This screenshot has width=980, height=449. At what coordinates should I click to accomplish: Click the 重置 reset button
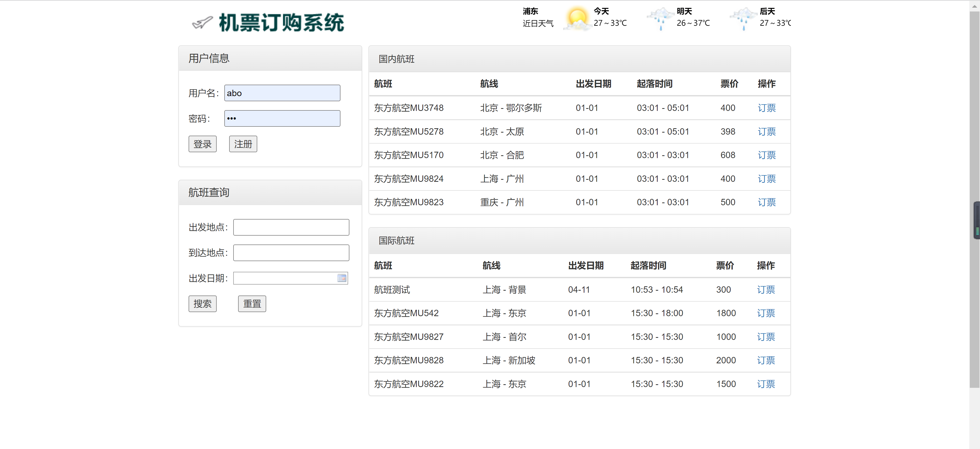click(251, 303)
